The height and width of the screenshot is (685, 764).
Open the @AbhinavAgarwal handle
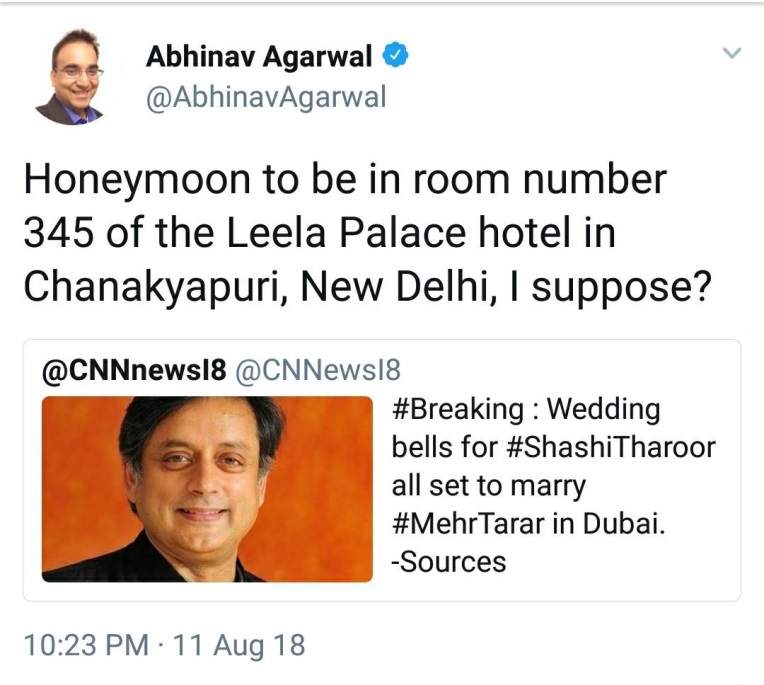(x=266, y=97)
